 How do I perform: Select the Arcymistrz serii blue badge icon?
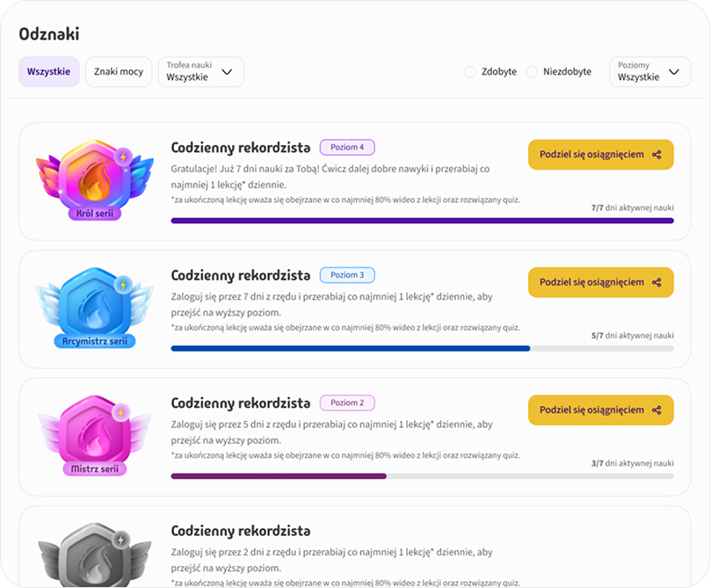(x=94, y=308)
